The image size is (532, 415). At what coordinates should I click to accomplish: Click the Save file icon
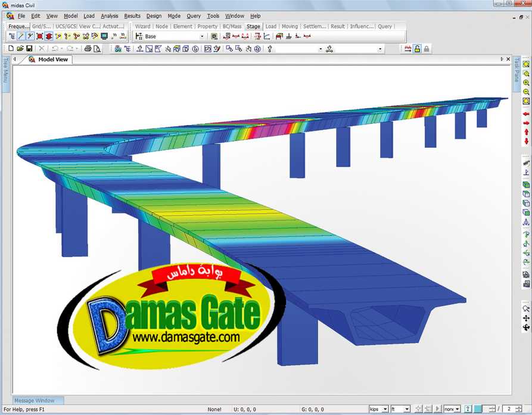coord(29,49)
